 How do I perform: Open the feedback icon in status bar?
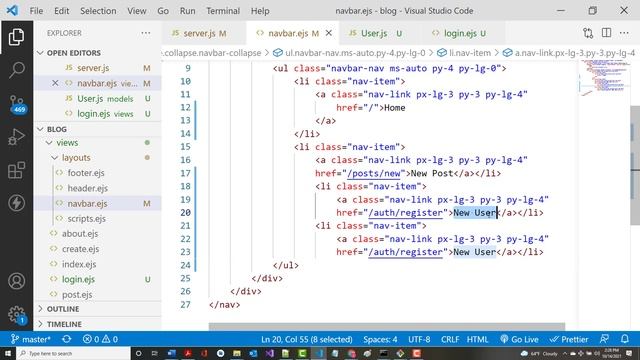tap(604, 339)
